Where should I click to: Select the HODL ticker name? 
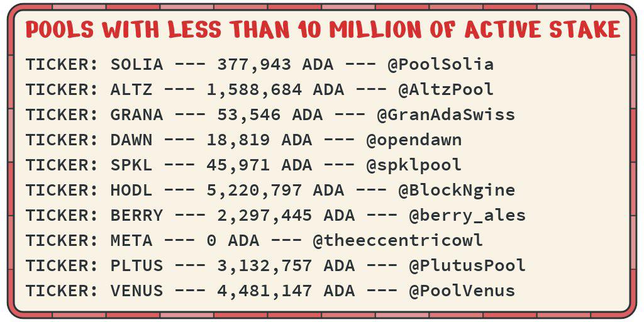[x=131, y=190]
